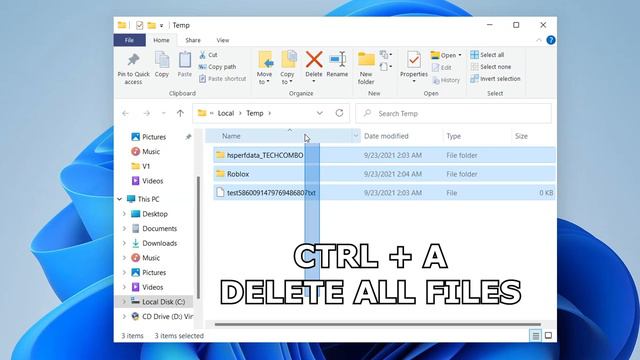
Task: Open the New item dropdown icon
Action: (386, 54)
